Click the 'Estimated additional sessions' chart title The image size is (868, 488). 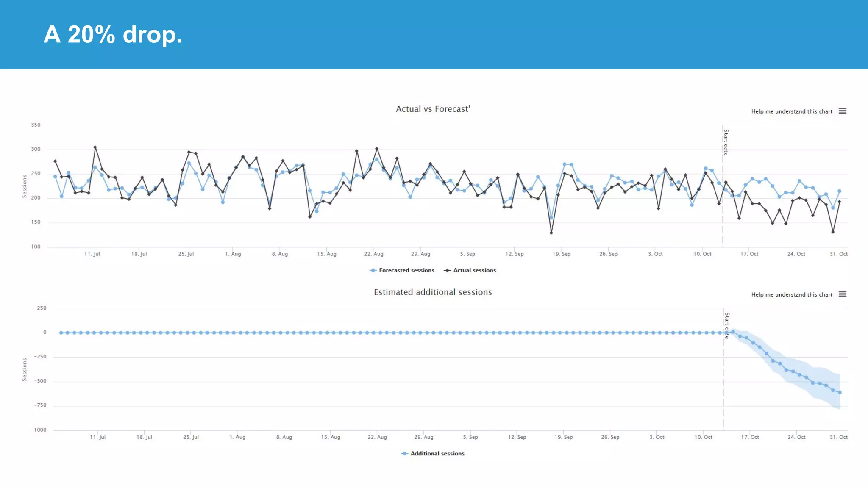pos(433,292)
